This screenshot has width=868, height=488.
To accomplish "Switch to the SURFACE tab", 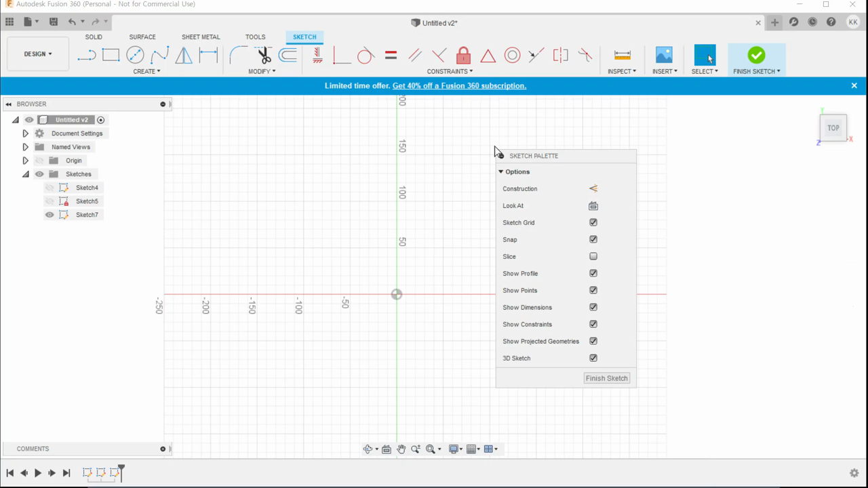I will (142, 37).
